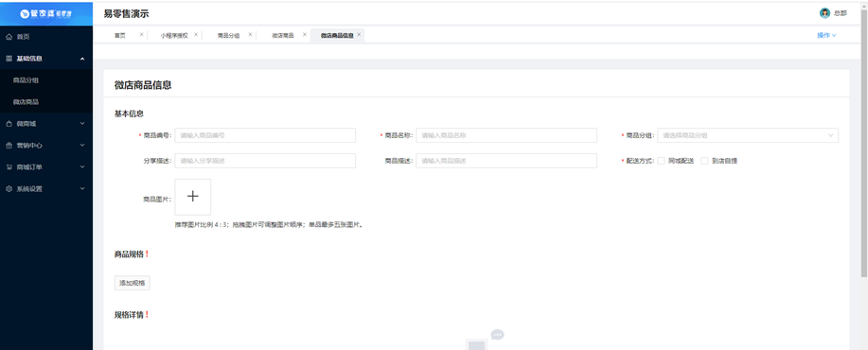Click the brand logo in the sidebar header

(x=46, y=14)
